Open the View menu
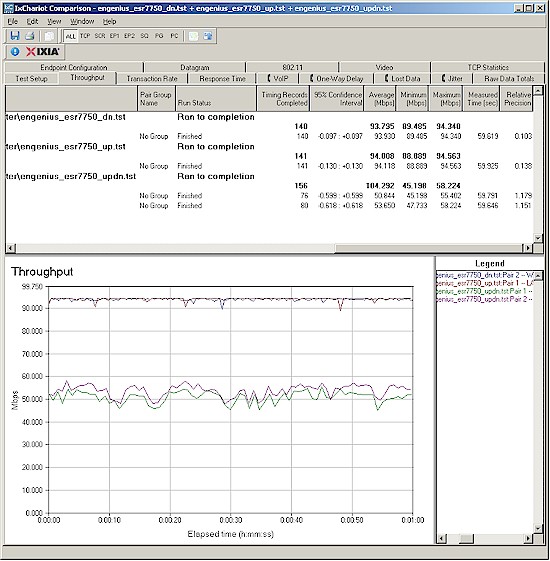The width and height of the screenshot is (550, 561). pyautogui.click(x=54, y=21)
